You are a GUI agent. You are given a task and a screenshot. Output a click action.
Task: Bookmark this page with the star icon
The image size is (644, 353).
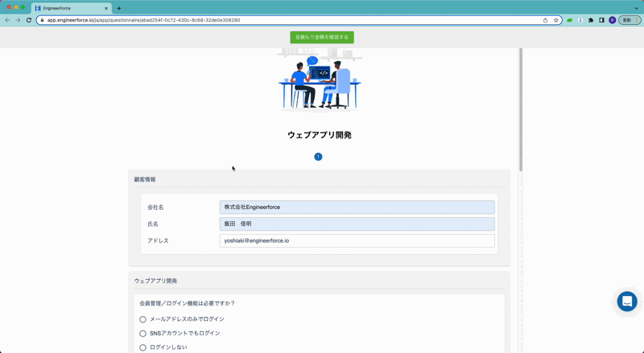(x=555, y=20)
